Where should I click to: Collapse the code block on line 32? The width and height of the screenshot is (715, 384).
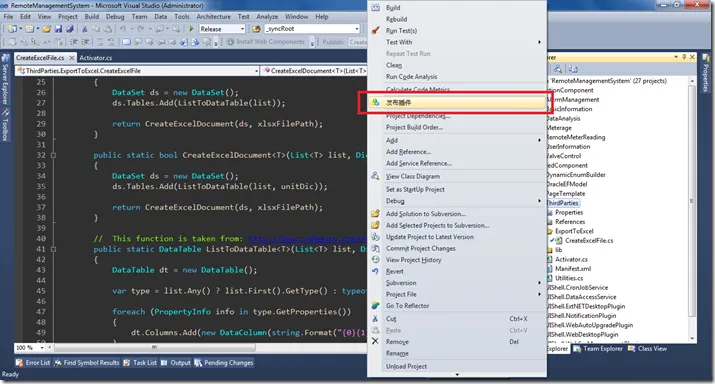pos(53,155)
